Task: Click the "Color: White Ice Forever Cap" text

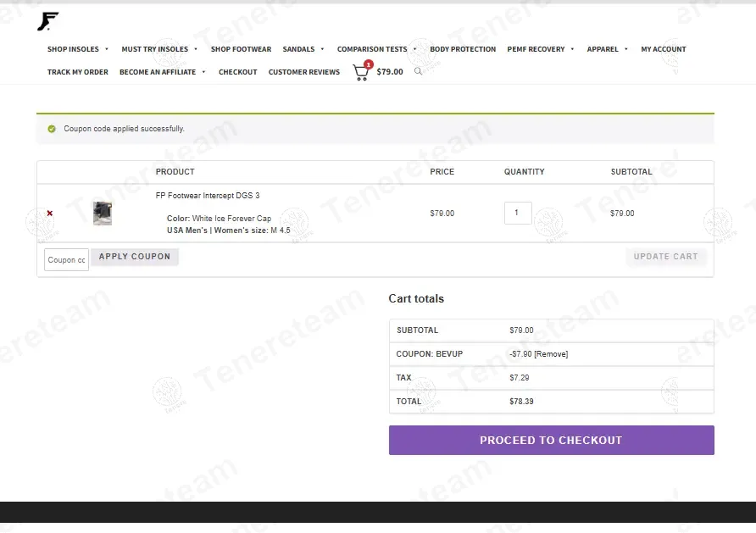Action: tap(219, 219)
